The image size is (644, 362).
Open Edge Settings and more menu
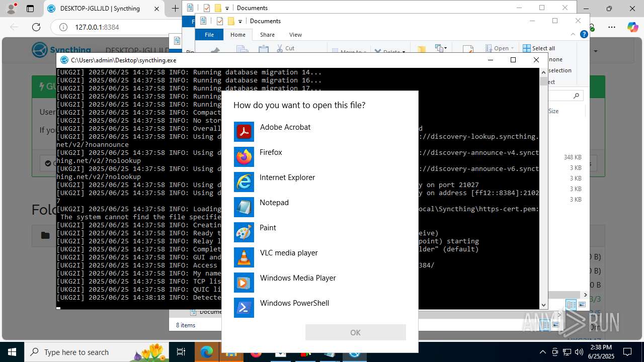tap(612, 27)
